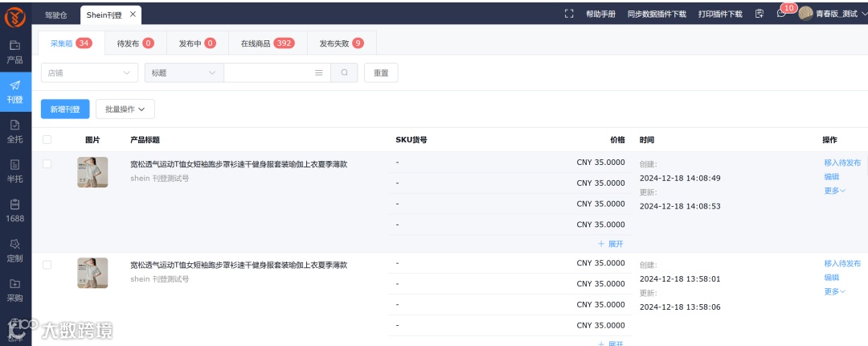Click 打印插件下载 link
868x346 pixels.
[720, 14]
